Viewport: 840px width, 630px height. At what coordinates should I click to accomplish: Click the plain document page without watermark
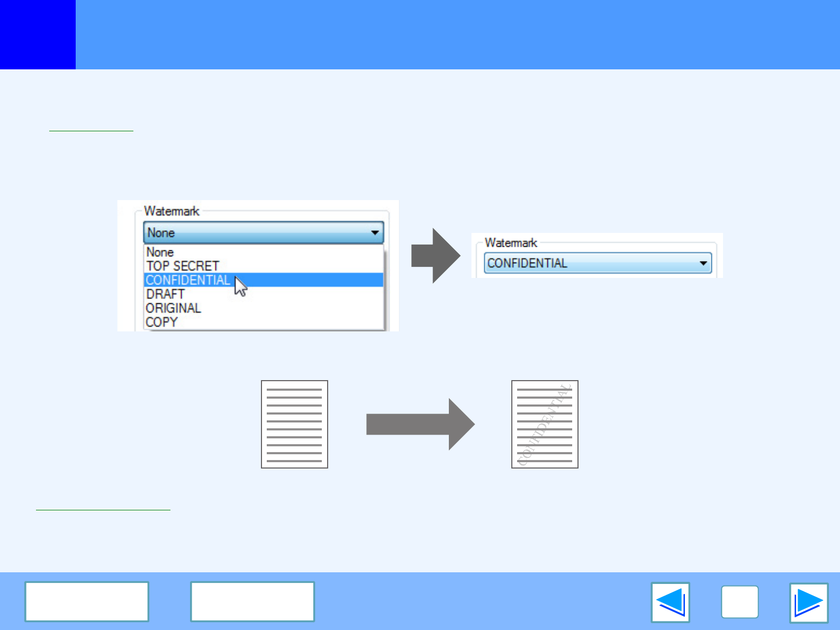[x=294, y=424]
